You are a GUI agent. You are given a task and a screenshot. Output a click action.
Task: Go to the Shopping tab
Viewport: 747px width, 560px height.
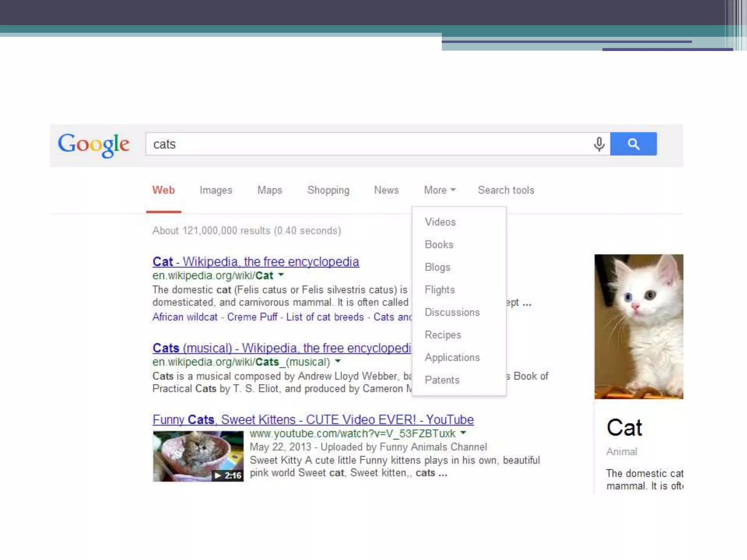pyautogui.click(x=328, y=190)
